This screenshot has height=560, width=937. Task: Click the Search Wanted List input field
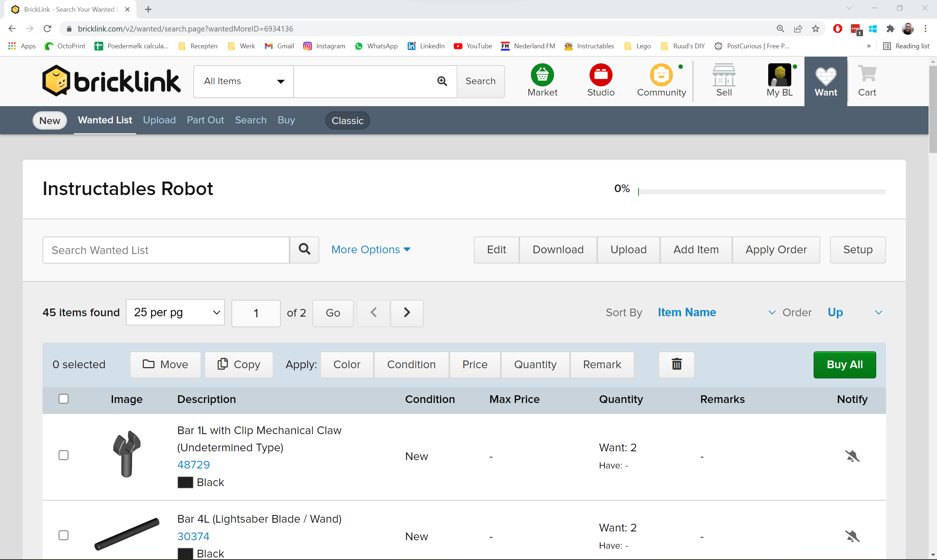[166, 250]
